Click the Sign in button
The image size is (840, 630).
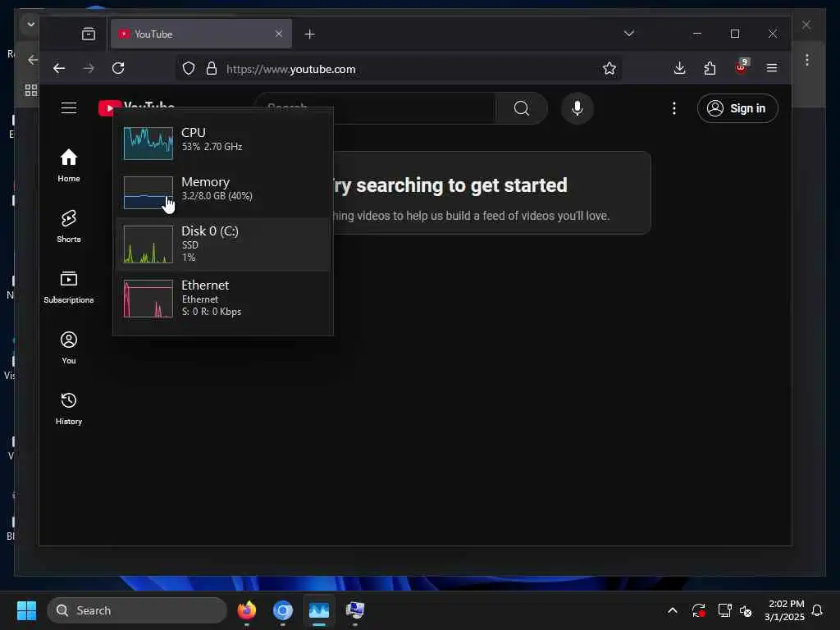pyautogui.click(x=737, y=108)
